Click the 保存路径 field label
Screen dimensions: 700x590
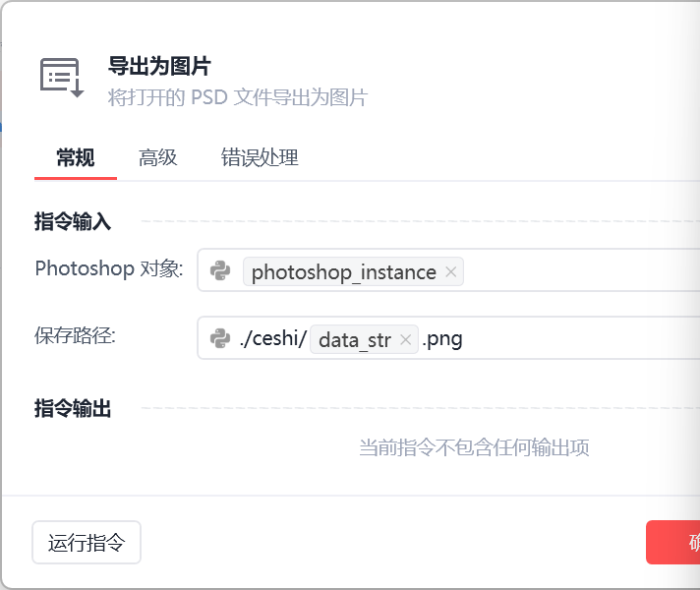tap(76, 336)
